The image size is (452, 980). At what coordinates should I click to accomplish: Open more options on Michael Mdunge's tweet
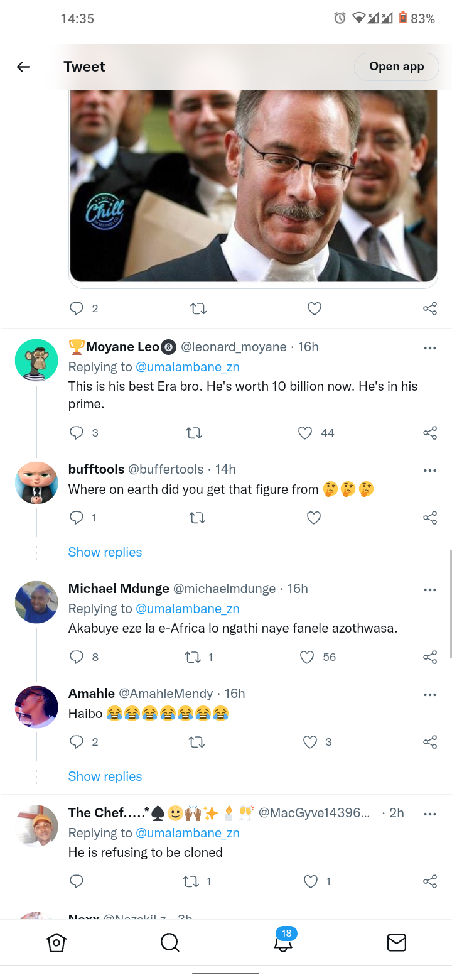click(430, 589)
